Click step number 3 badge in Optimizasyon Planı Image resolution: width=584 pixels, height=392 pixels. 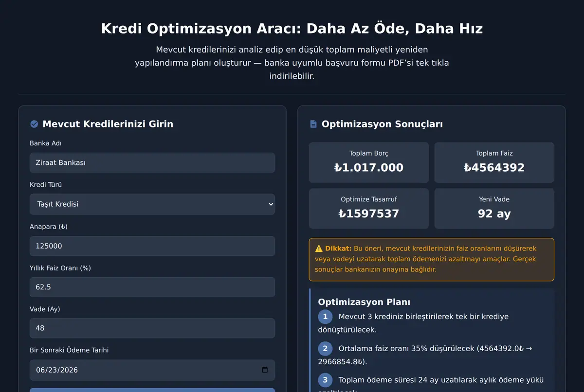(325, 380)
